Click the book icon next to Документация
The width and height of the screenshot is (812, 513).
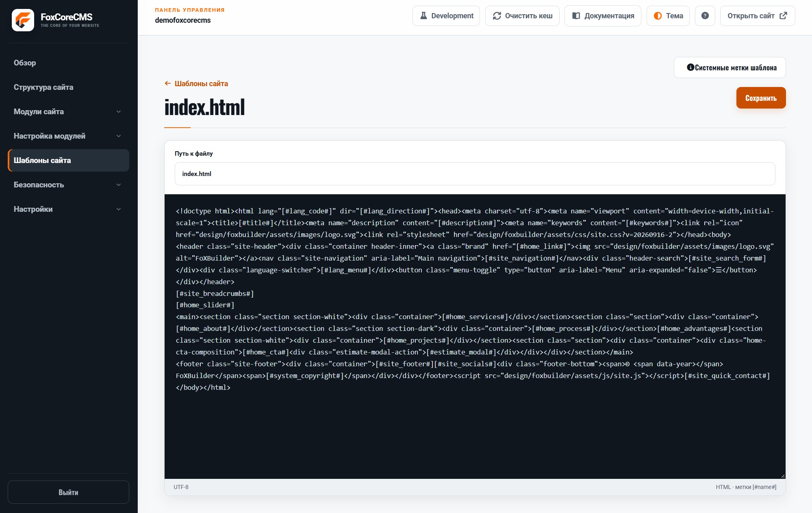[576, 16]
